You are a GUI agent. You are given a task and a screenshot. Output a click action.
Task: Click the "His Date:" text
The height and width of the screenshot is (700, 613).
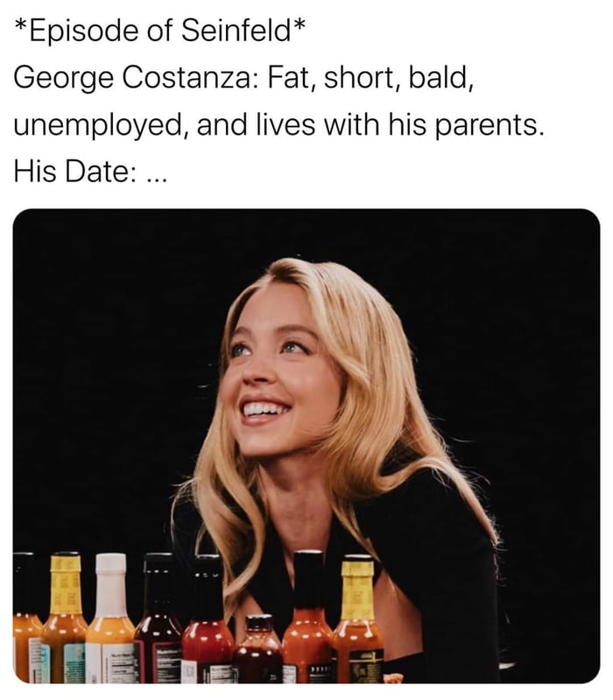75,169
